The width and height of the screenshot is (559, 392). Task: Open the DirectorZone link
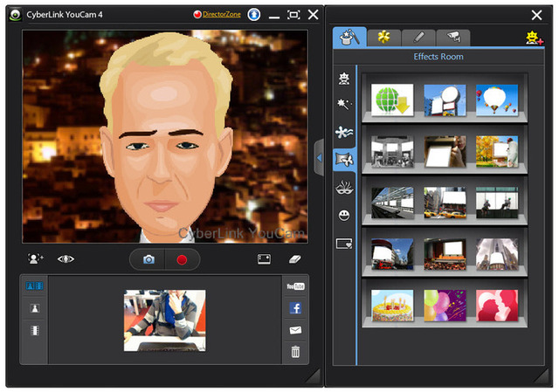221,14
